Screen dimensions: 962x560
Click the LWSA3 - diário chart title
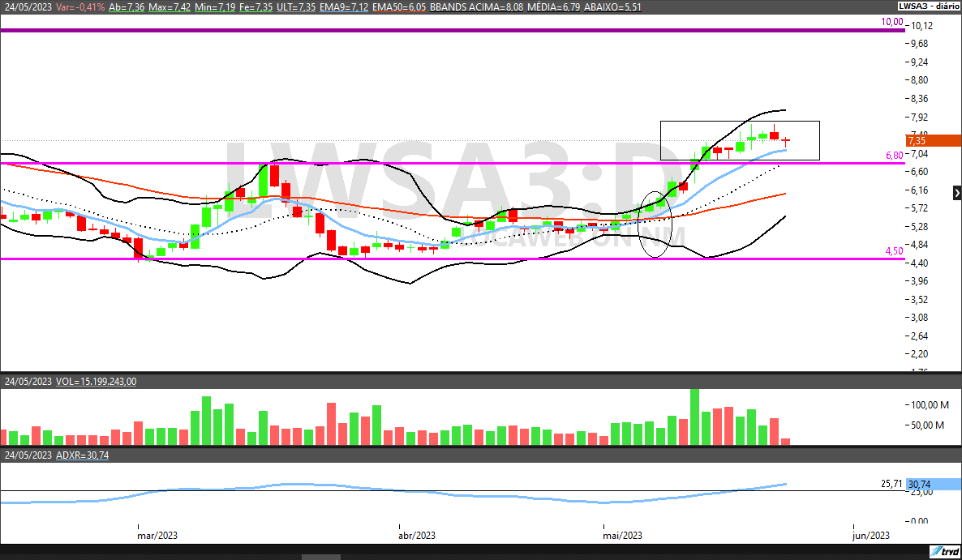[x=927, y=6]
